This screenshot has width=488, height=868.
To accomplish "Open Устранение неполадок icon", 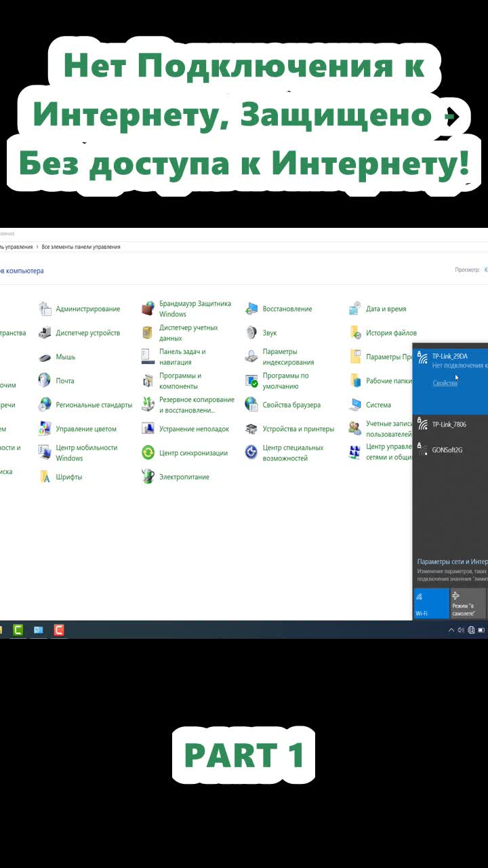I will click(x=148, y=429).
